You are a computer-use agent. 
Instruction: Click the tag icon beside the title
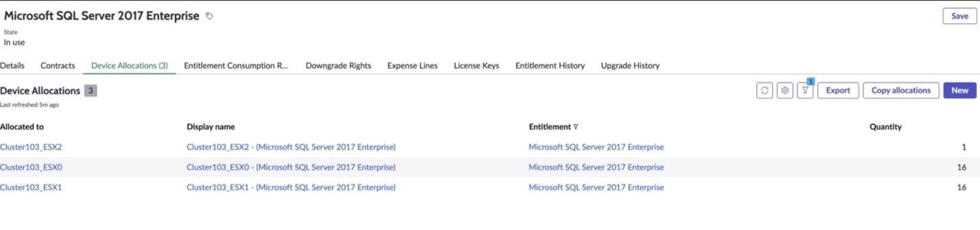(x=209, y=16)
